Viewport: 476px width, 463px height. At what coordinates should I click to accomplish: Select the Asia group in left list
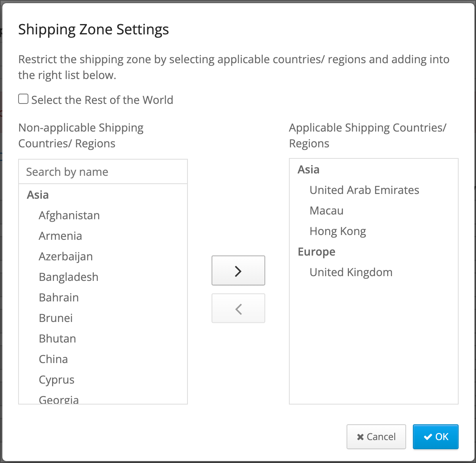38,195
